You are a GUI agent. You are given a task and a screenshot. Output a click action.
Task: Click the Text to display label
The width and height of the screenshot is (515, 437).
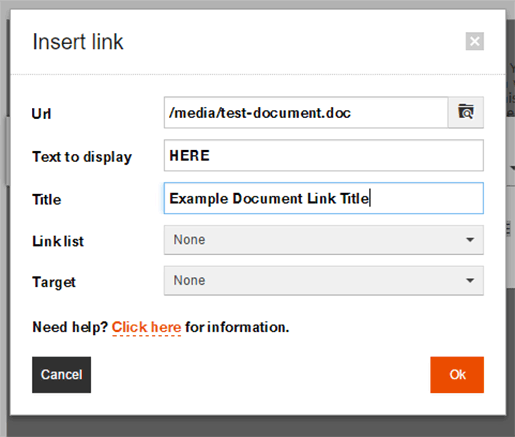[x=82, y=157]
